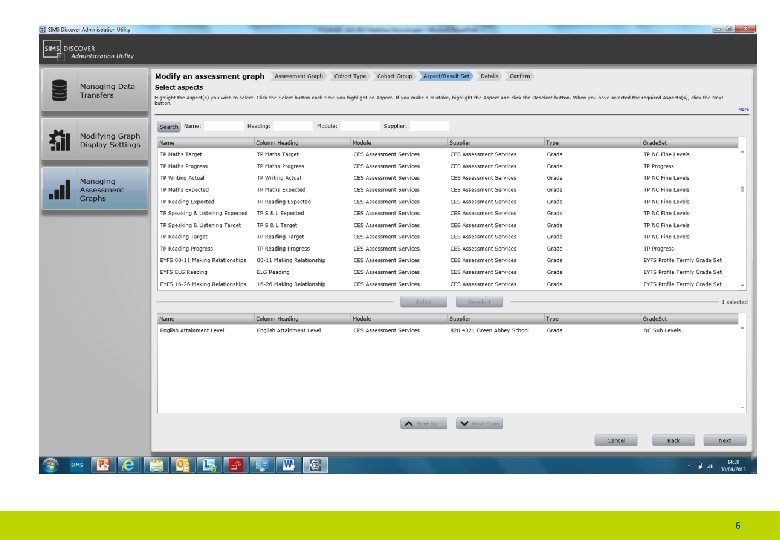Highlight the TP Reading Target row
The image size is (780, 540).
point(448,237)
